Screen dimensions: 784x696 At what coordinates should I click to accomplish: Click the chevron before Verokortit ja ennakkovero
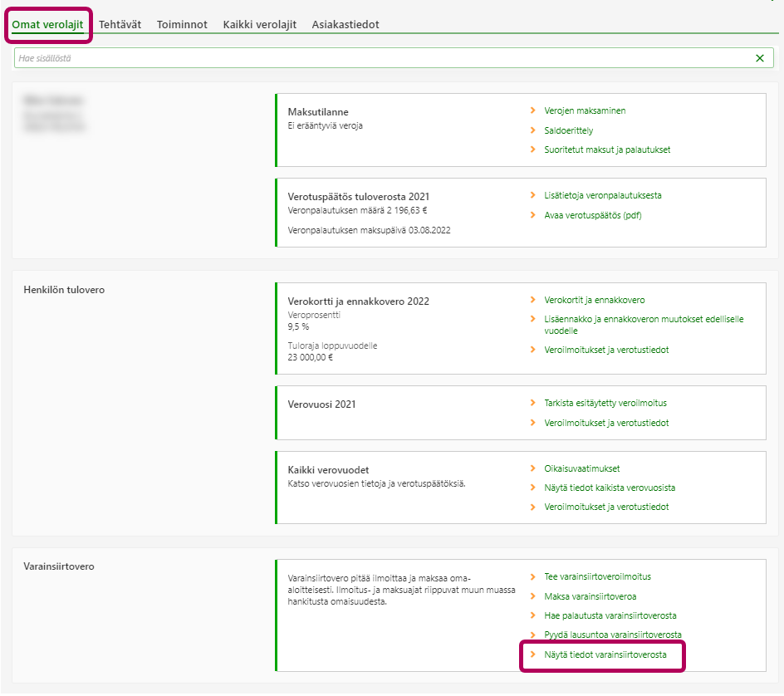[x=533, y=300]
